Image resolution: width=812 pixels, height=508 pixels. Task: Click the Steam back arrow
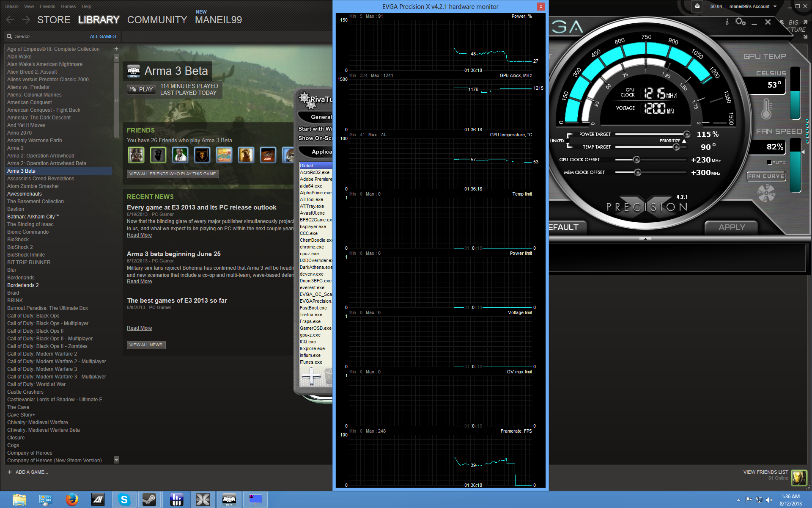10,20
